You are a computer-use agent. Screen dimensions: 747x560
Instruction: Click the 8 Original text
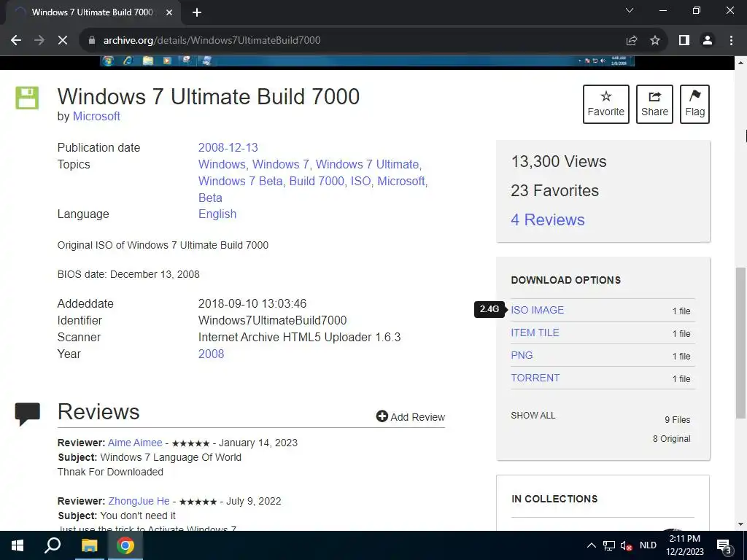pyautogui.click(x=671, y=438)
